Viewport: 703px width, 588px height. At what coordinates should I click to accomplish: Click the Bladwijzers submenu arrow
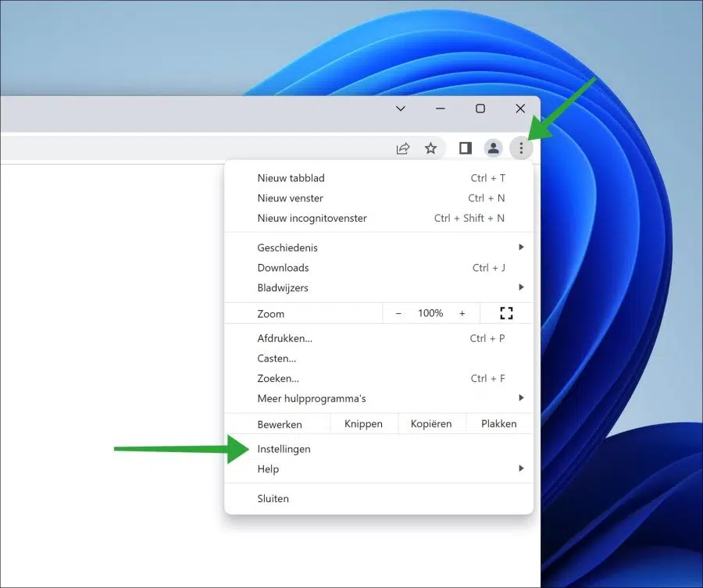(x=521, y=287)
